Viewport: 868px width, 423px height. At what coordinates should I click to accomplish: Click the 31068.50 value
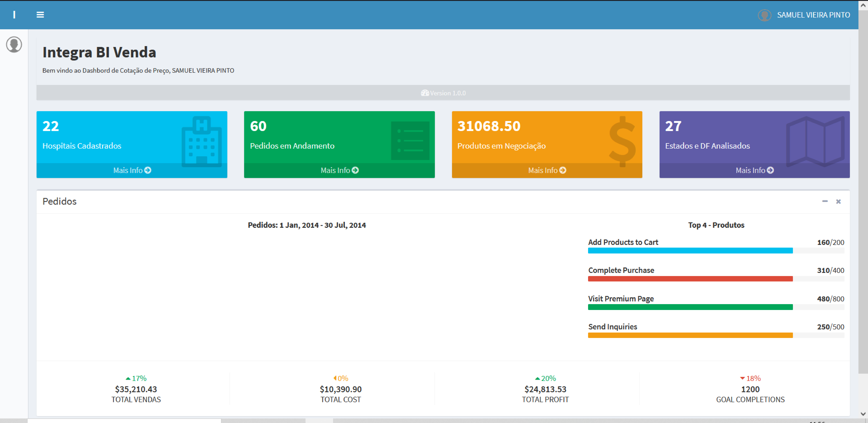coord(489,126)
